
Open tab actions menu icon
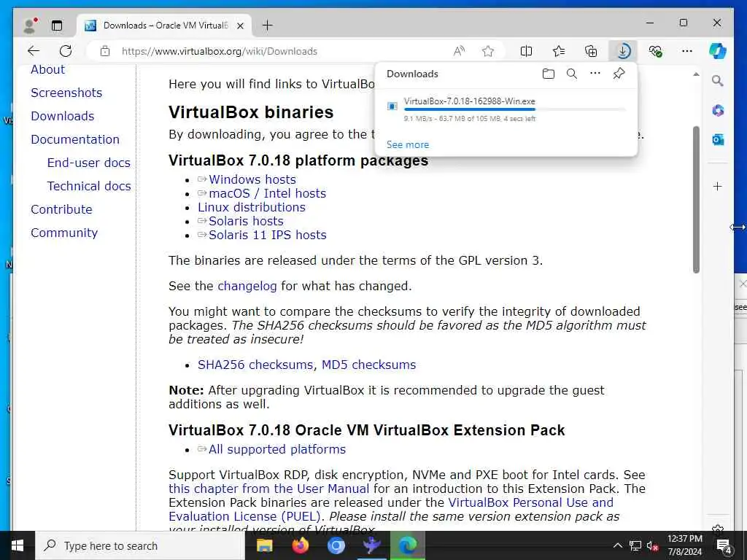pos(57,26)
